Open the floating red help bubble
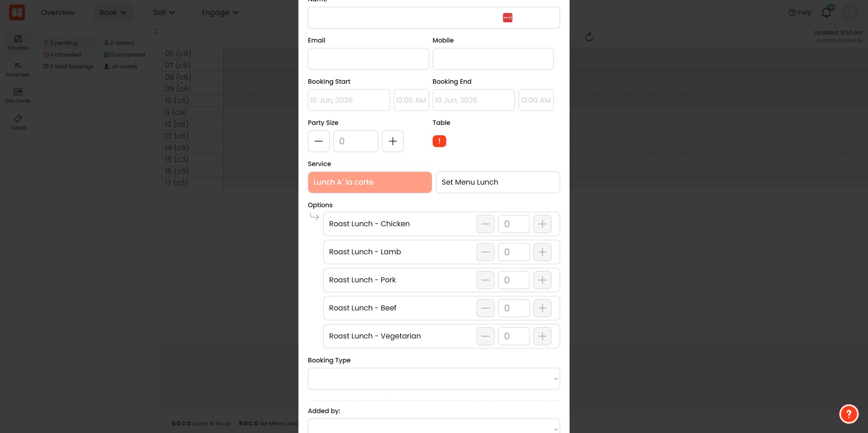Viewport: 868px width, 433px height. [849, 414]
